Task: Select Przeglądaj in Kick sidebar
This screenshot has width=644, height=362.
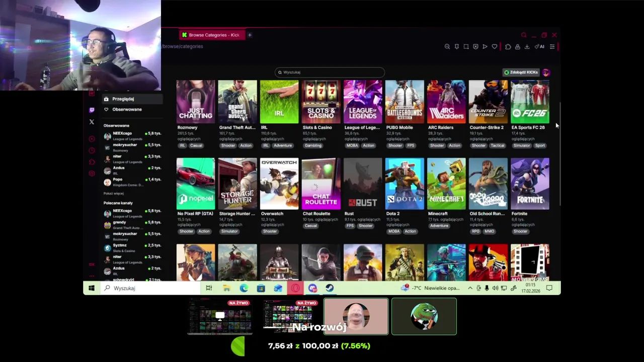Action: tap(132, 99)
